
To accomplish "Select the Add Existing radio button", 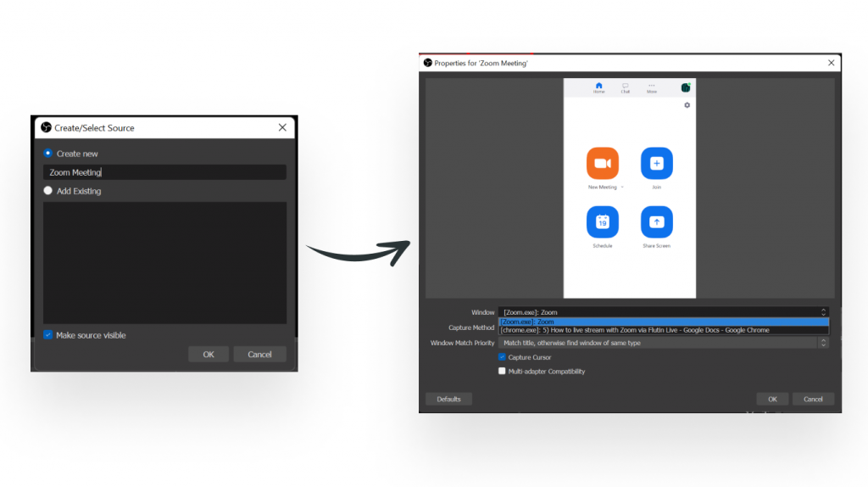I will (48, 191).
